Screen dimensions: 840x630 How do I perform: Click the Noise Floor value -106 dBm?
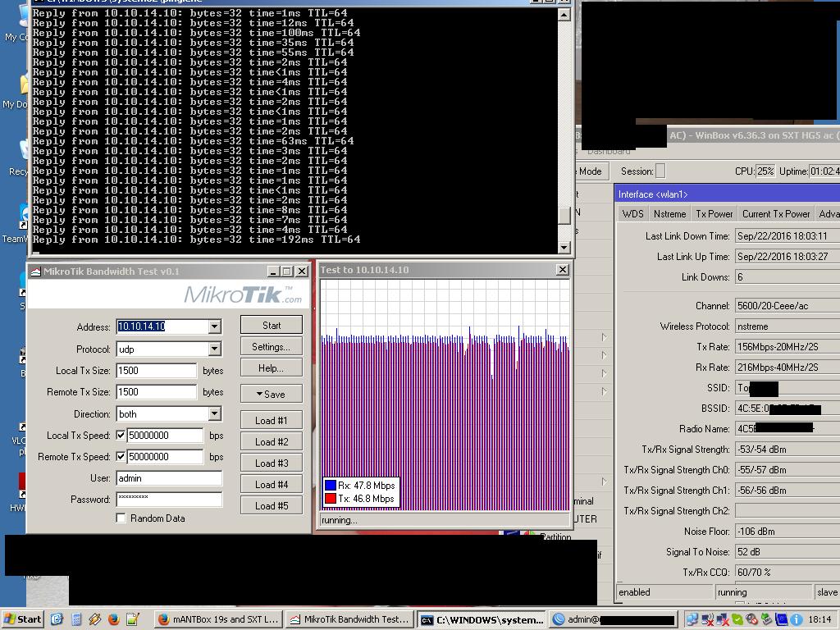(x=787, y=532)
